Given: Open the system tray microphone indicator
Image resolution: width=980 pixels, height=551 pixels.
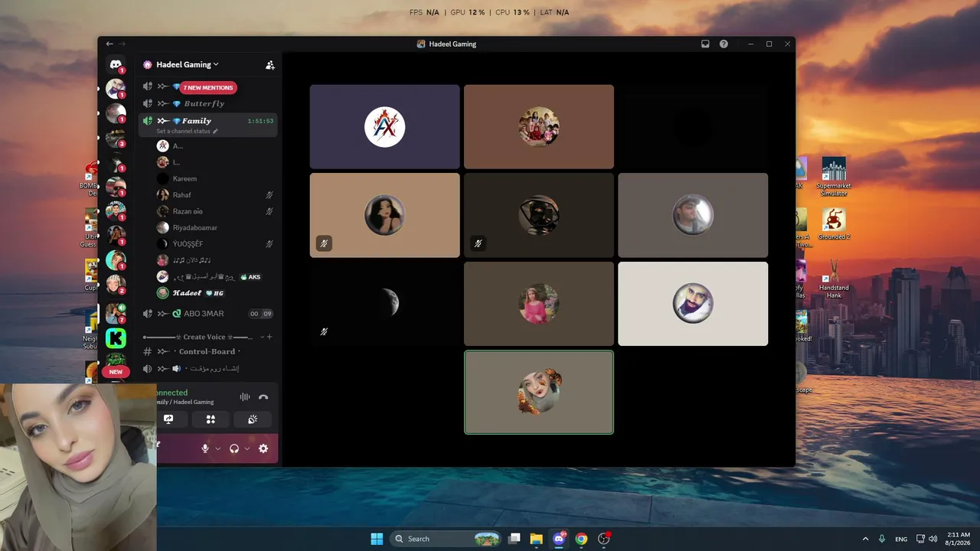Looking at the screenshot, I should 882,539.
